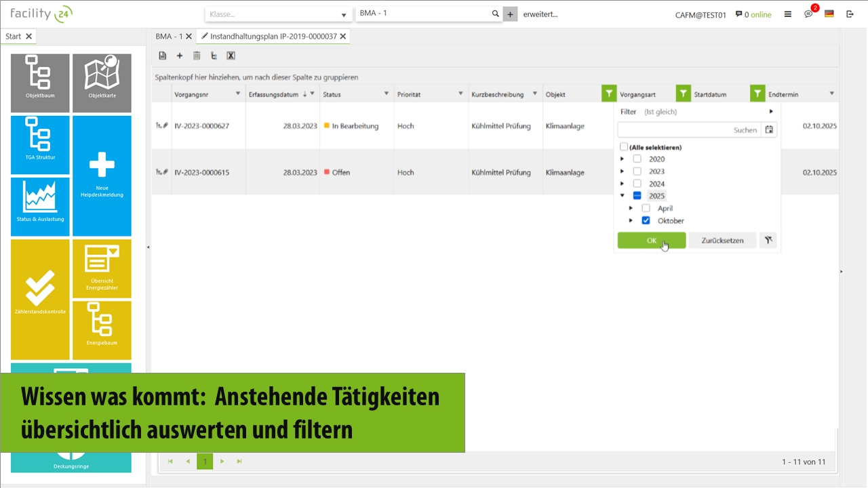Add a new entry with the plus icon
This screenshot has height=488, width=868.
coord(180,56)
